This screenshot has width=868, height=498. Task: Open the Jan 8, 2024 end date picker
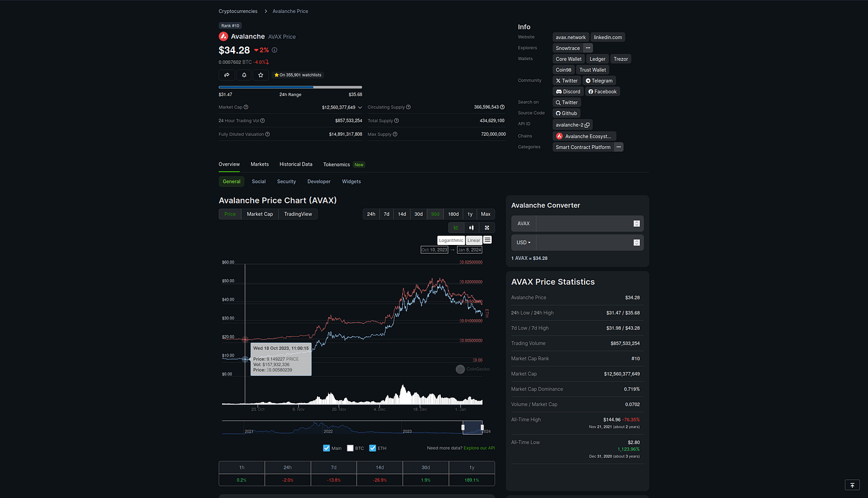(469, 250)
